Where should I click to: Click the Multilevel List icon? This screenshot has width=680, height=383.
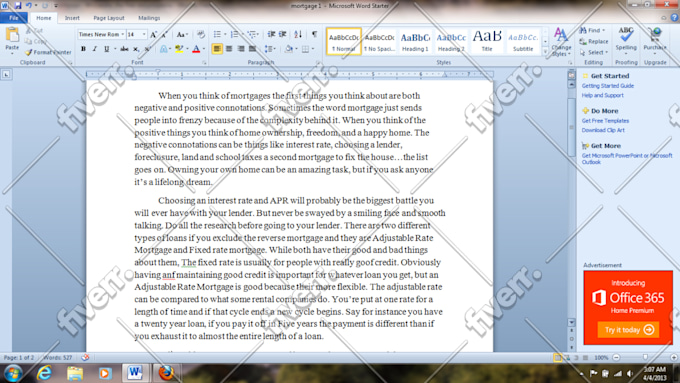[251, 34]
